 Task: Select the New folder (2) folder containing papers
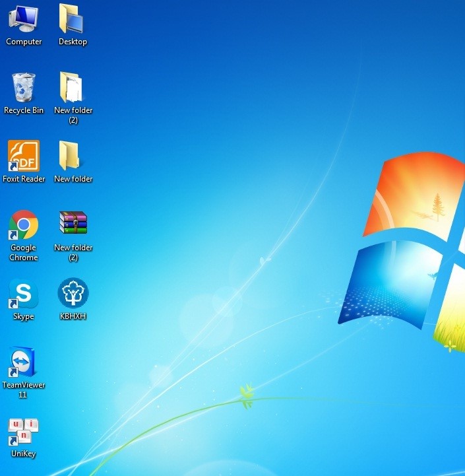72,87
